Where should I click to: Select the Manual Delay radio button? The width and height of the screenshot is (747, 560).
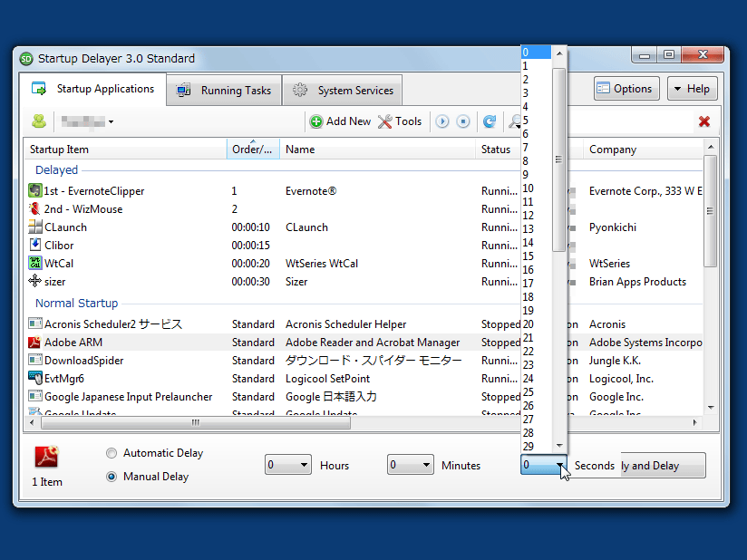click(112, 477)
